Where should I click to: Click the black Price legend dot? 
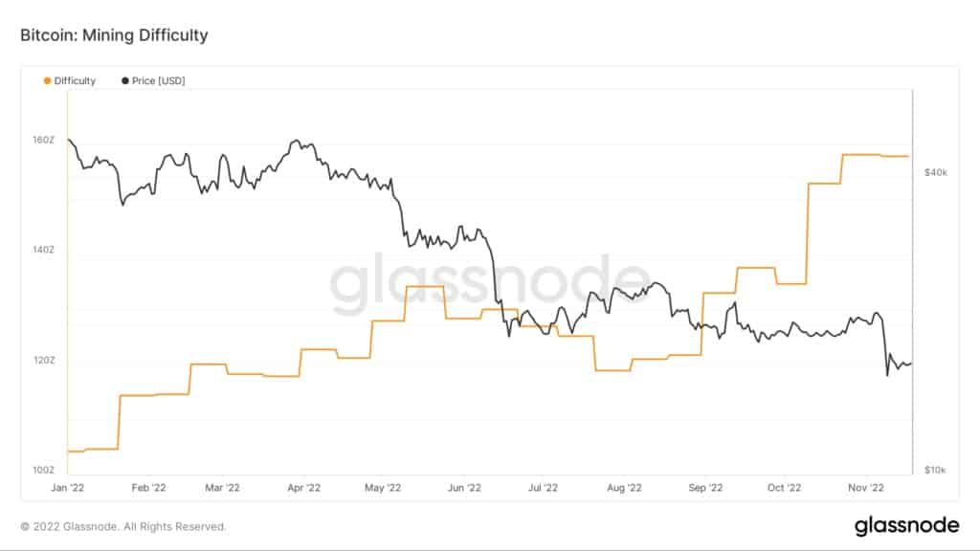tap(125, 80)
